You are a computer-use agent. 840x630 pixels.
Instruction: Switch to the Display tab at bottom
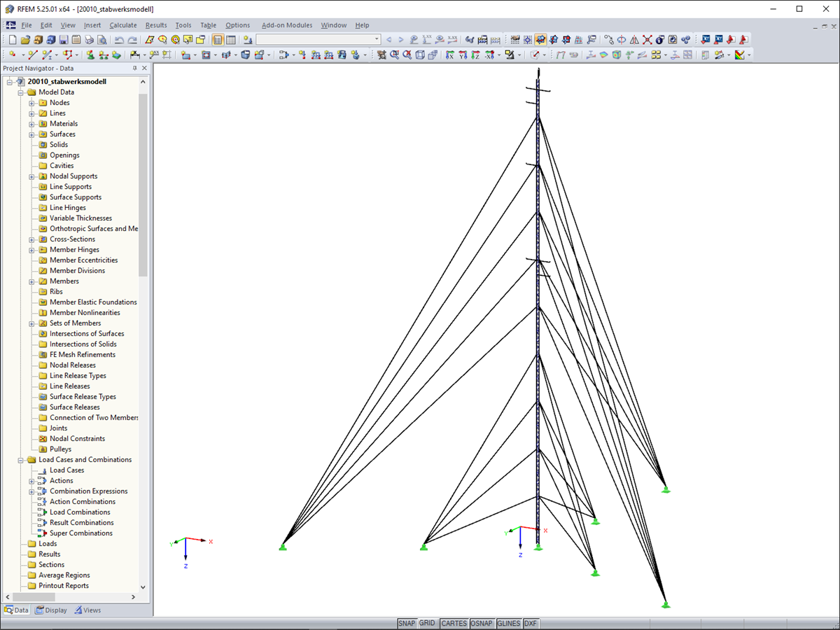pos(50,610)
